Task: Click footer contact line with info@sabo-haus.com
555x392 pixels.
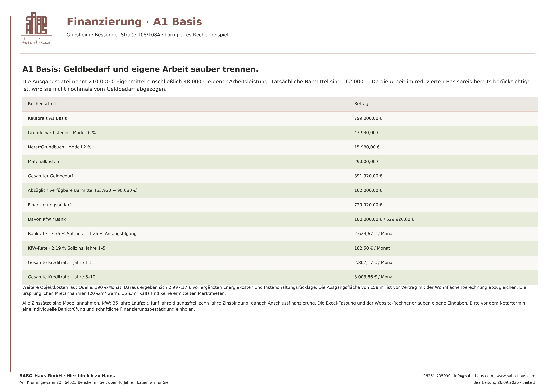Action: (x=479, y=376)
